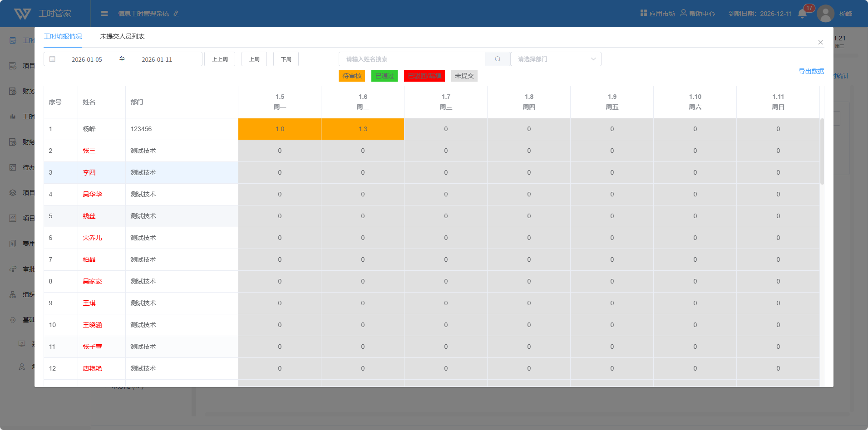This screenshot has height=430, width=868.
Task: Click the user avatar for 杨峰
Action: 825,14
